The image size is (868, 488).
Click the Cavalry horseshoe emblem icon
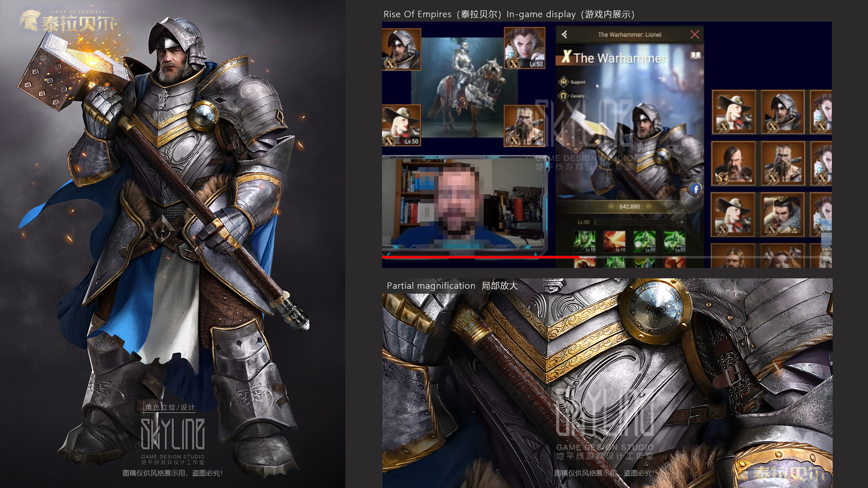coord(563,96)
